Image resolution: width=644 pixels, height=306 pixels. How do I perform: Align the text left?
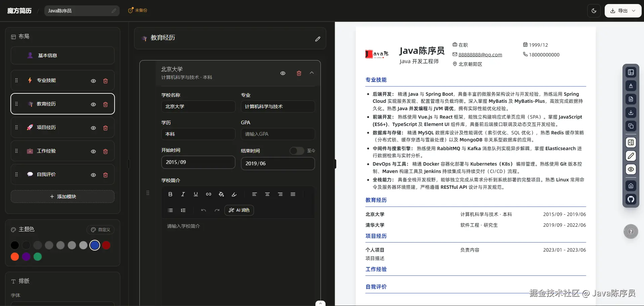[x=255, y=194]
